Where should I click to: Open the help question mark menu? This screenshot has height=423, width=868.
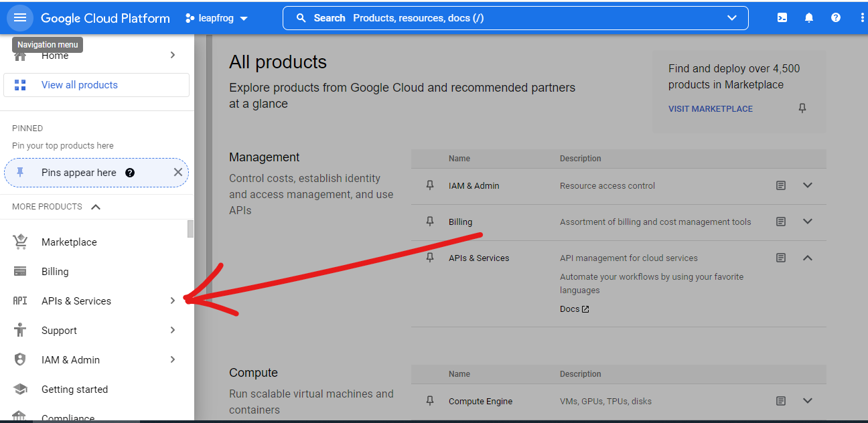836,18
